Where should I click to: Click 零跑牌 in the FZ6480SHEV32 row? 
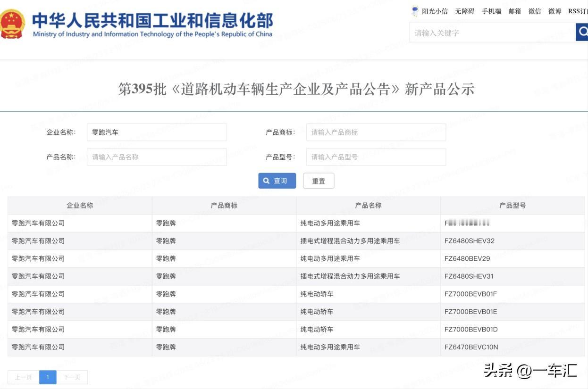click(x=166, y=241)
